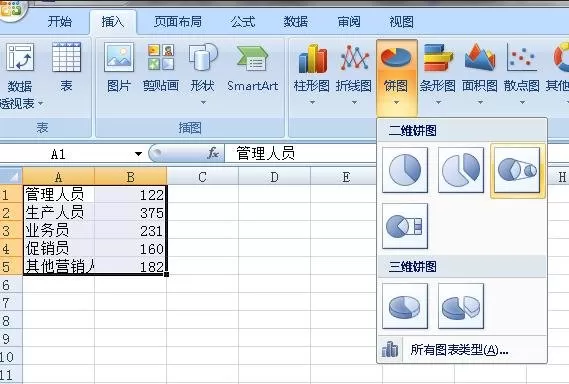The height and width of the screenshot is (384, 569).
Task: Insert a Table (表) icon
Action: [66, 57]
